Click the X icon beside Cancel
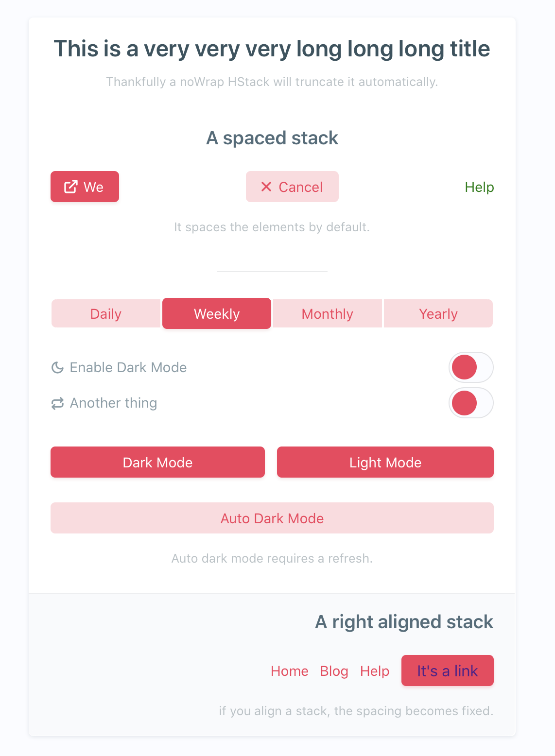This screenshot has width=555, height=756. click(x=266, y=187)
